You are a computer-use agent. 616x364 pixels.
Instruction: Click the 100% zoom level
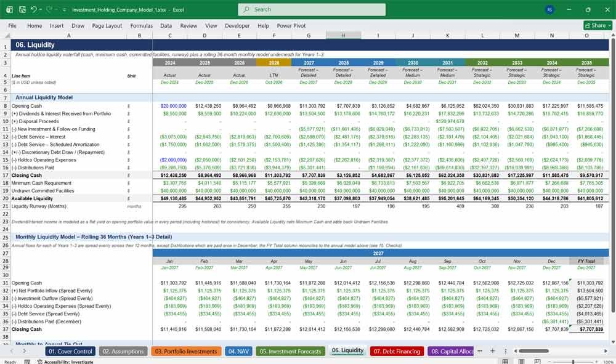pos(608,362)
